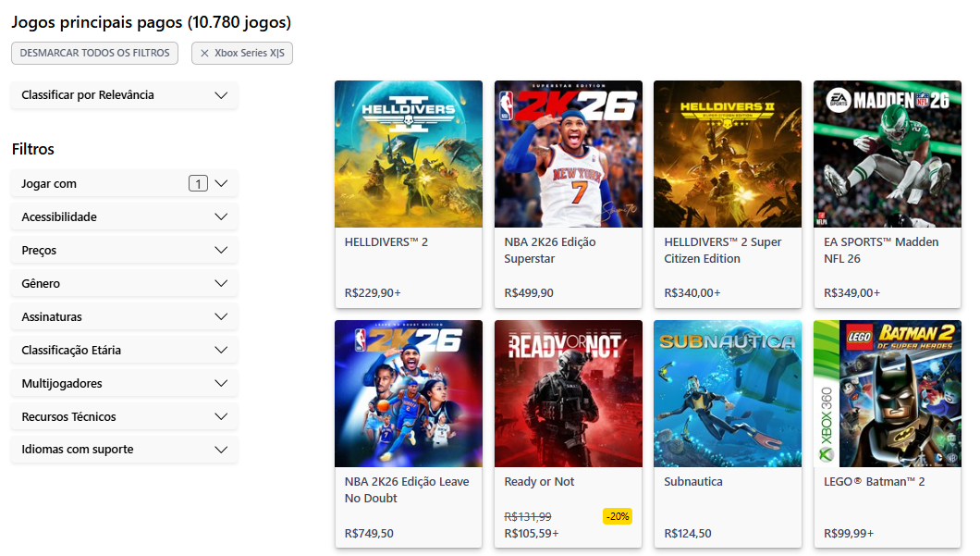Click the Ready or Not title
This screenshot has width=980, height=556.
coord(539,482)
